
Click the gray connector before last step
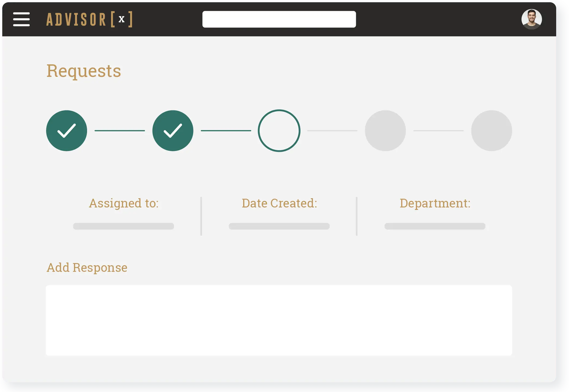[438, 131]
